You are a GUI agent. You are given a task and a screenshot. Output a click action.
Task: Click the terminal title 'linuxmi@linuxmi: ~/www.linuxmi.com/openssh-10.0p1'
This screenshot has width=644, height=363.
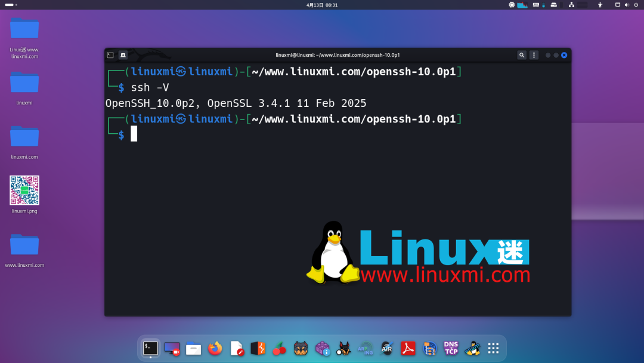(x=338, y=55)
